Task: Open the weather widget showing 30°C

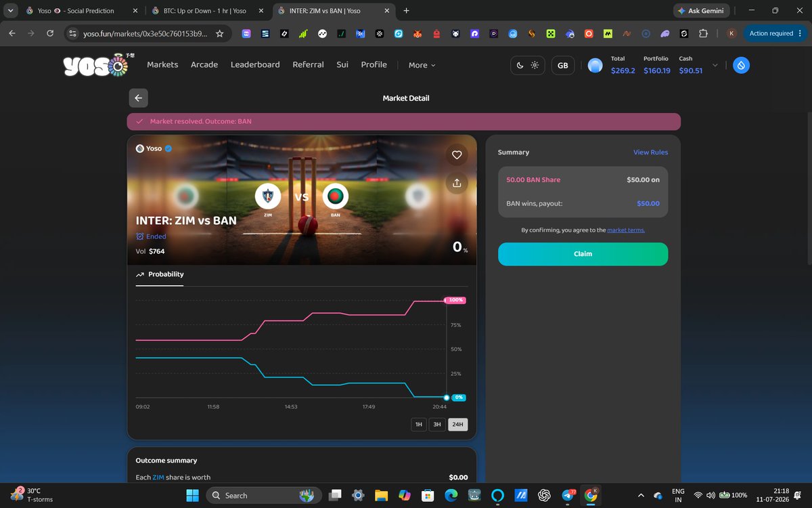Action: 32,495
